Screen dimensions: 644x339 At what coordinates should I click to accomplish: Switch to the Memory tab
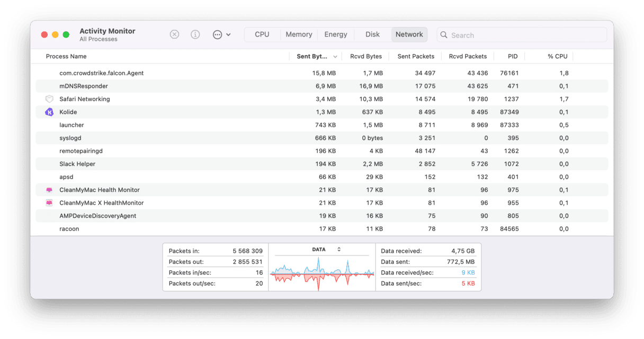299,34
